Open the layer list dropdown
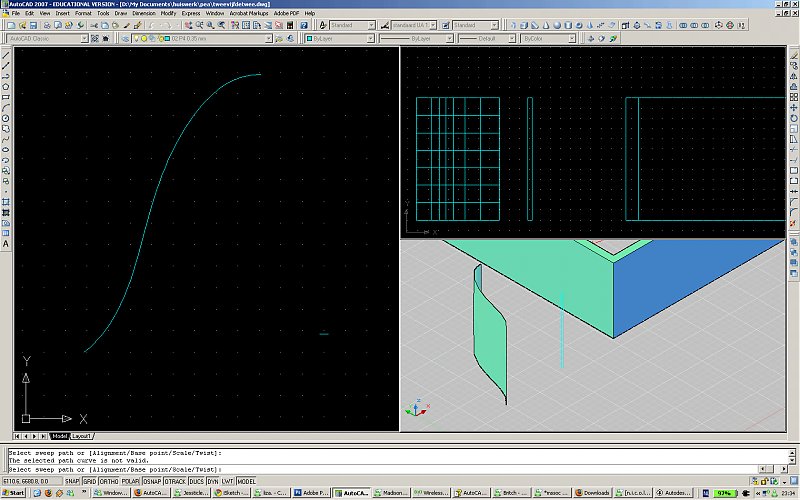 (268, 38)
